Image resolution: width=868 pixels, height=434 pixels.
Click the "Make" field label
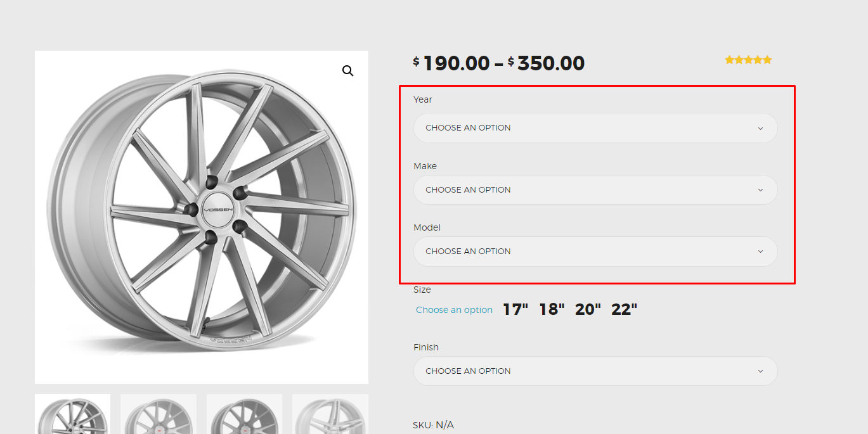pyautogui.click(x=425, y=166)
